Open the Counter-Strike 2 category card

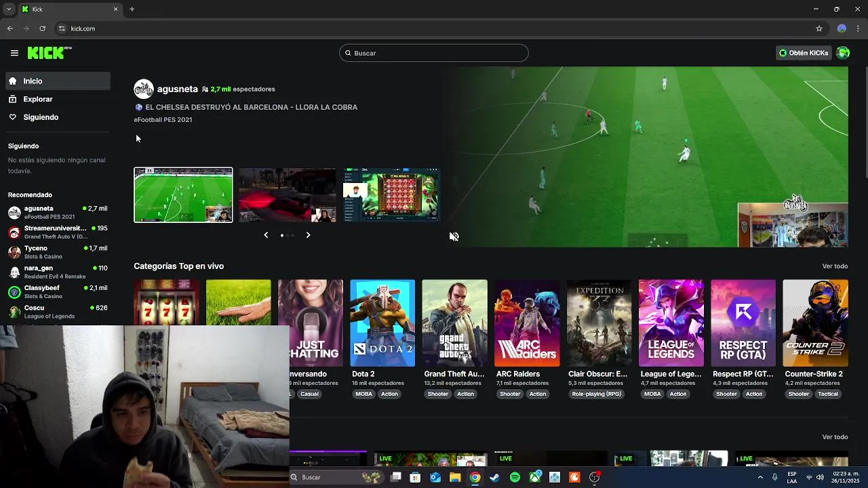pos(815,323)
